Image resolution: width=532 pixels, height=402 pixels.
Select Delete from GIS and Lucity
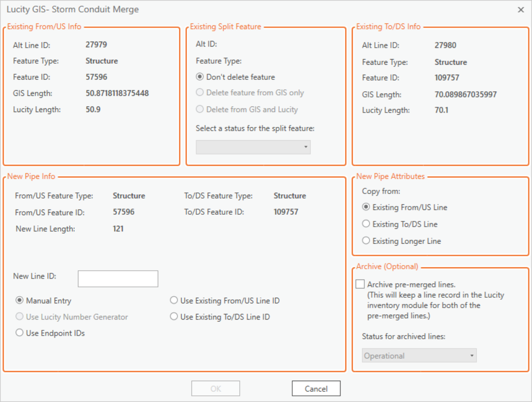tap(247, 109)
